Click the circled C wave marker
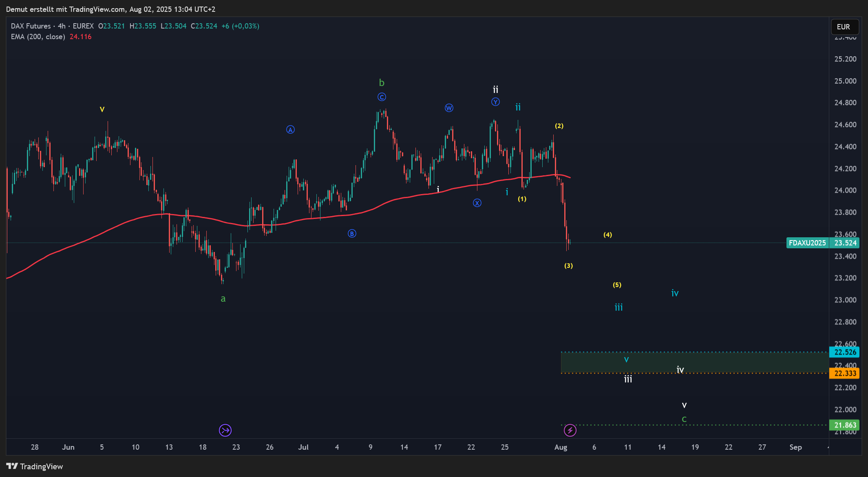Image resolution: width=868 pixels, height=477 pixels. 382,97
